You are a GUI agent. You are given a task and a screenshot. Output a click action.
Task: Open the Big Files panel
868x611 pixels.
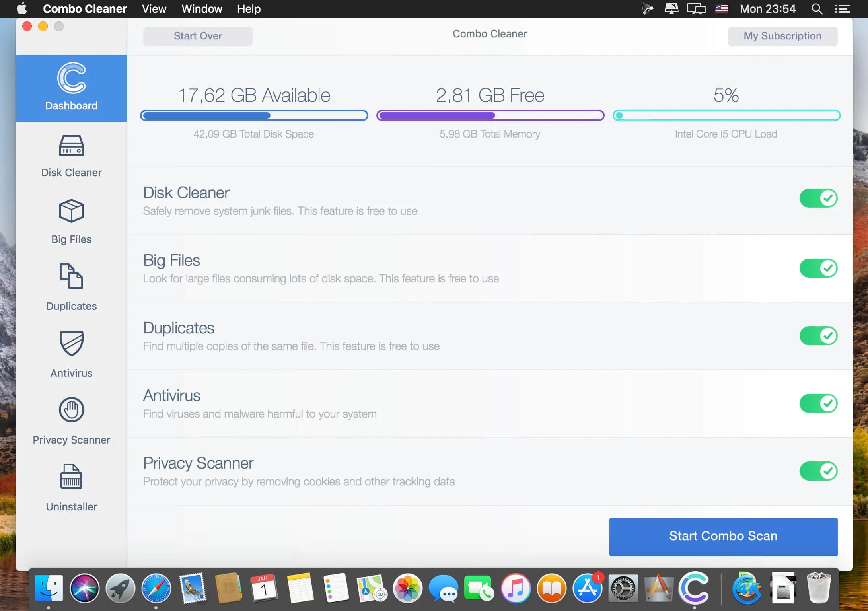click(x=71, y=222)
